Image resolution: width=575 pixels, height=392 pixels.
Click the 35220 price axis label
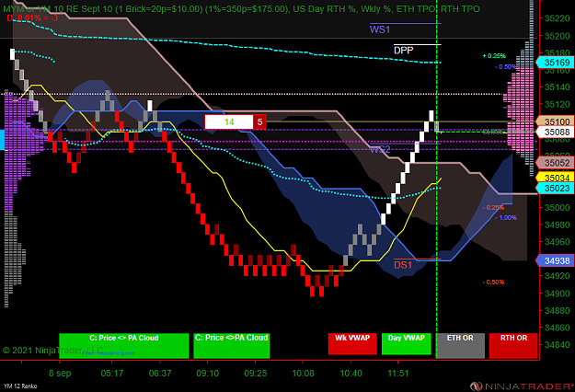(558, 18)
